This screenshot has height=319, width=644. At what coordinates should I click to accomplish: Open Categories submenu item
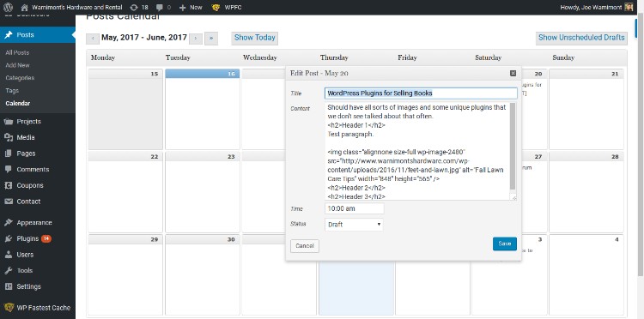pos(20,78)
